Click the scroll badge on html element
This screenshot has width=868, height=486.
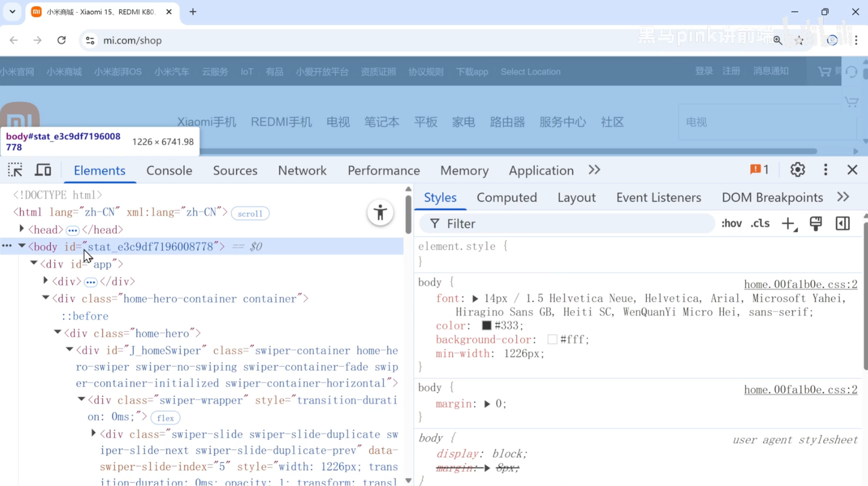tap(250, 213)
